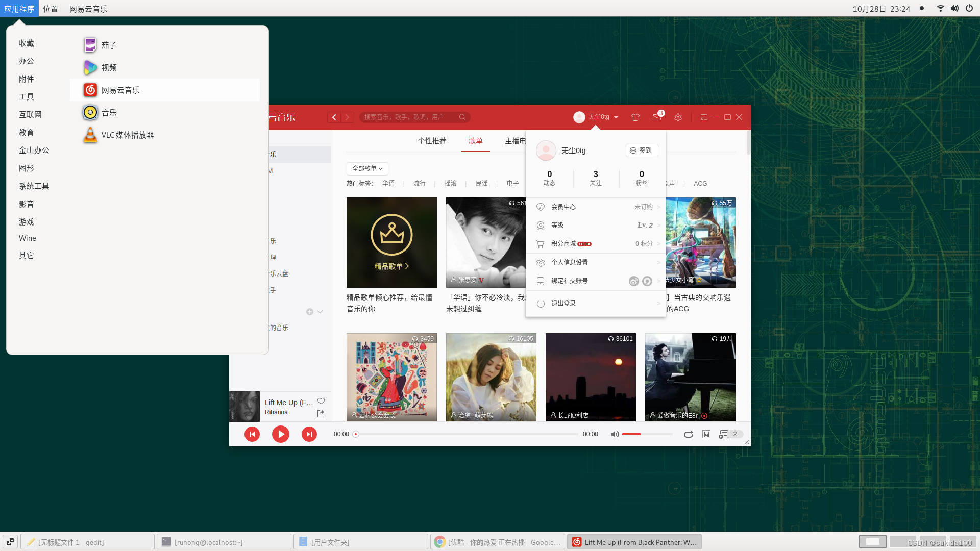Image resolution: width=980 pixels, height=551 pixels.
Task: Click the wifi network status icon
Action: pos(941,8)
